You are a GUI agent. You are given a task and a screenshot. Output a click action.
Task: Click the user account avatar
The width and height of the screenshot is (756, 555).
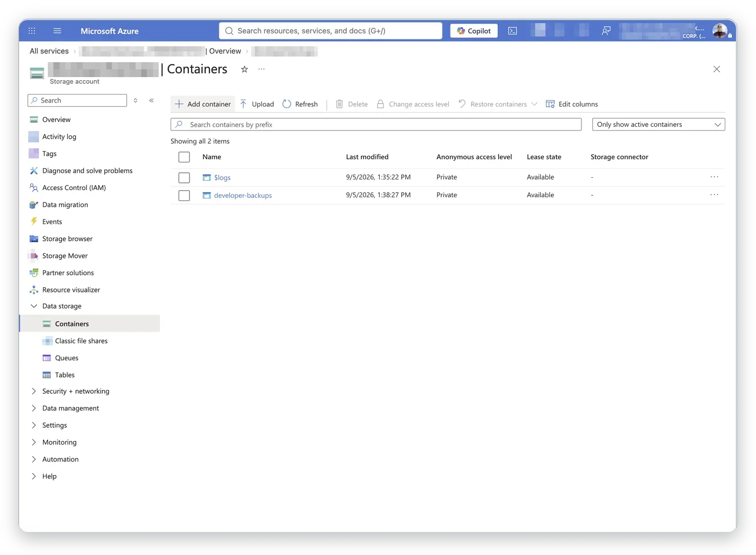pyautogui.click(x=720, y=30)
